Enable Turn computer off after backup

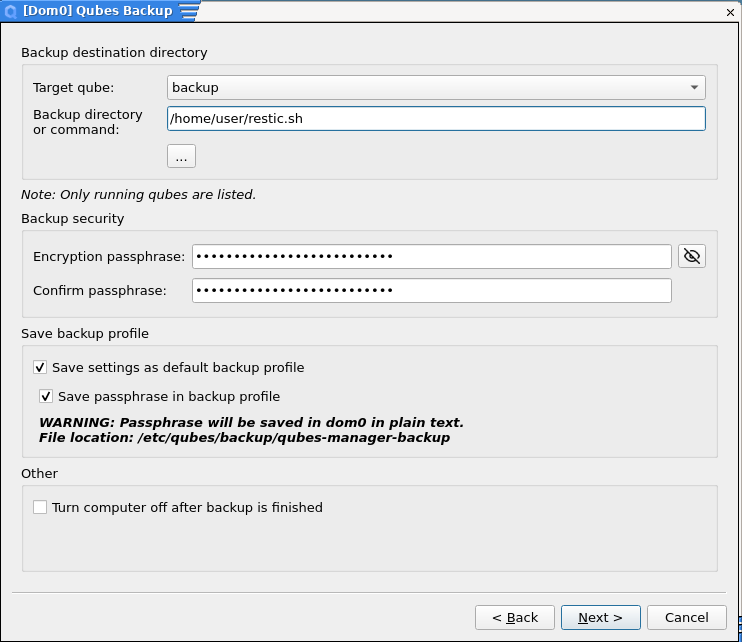pyautogui.click(x=40, y=508)
